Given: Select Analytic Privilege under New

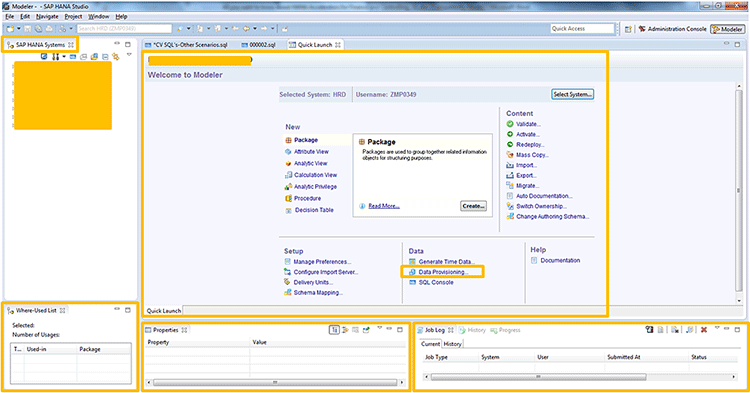Looking at the screenshot, I should coord(315,187).
